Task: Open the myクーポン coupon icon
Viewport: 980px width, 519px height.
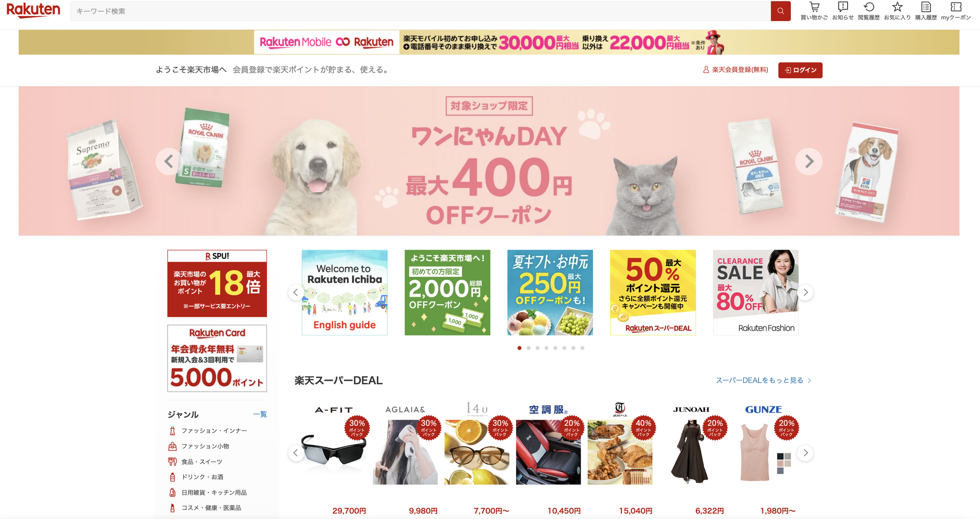Action: [955, 11]
